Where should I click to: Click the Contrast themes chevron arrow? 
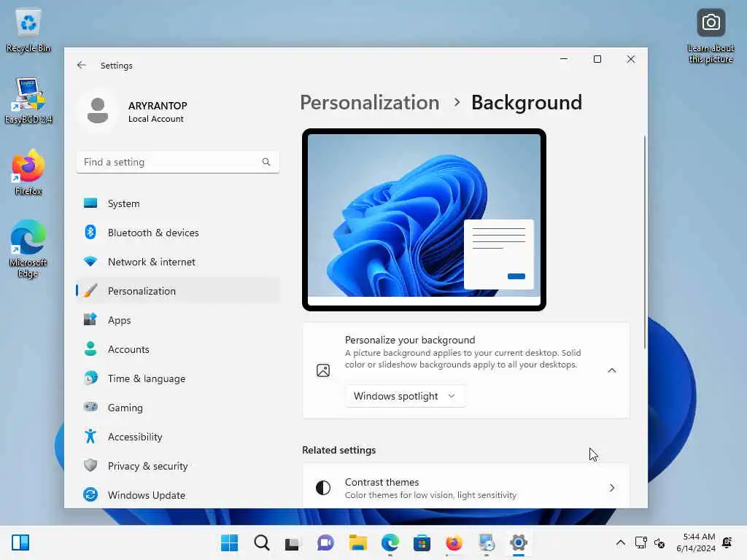click(612, 488)
